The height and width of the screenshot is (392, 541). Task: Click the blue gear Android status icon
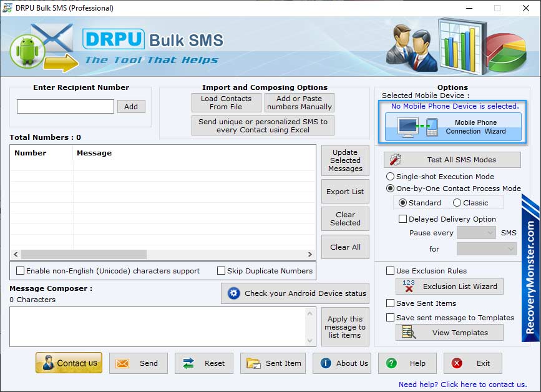pos(233,293)
